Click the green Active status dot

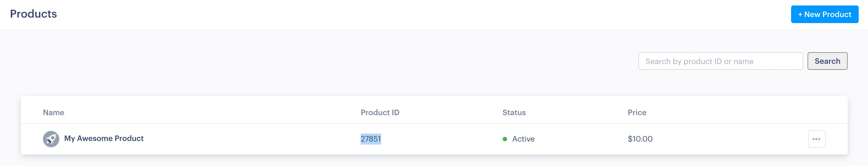pyautogui.click(x=504, y=139)
